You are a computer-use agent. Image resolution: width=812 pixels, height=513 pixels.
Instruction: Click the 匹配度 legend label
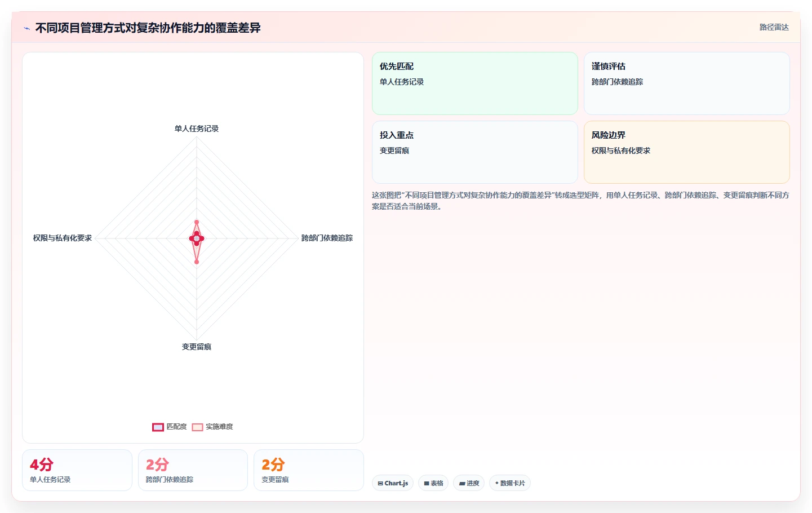[x=176, y=427]
